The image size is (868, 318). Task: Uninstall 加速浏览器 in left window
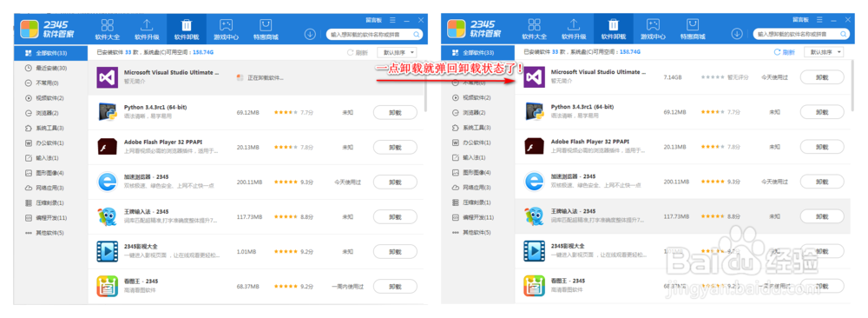[x=395, y=182]
